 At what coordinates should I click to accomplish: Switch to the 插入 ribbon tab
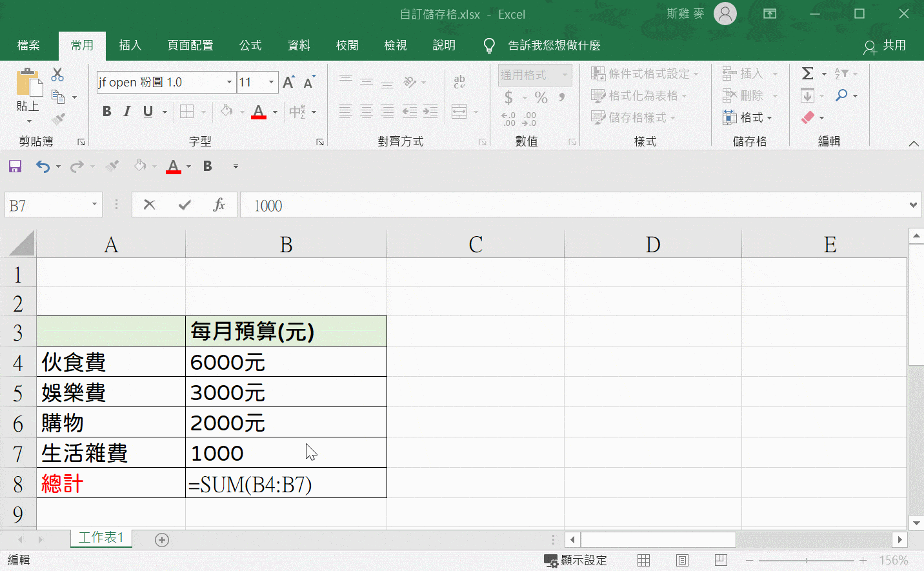coord(130,45)
